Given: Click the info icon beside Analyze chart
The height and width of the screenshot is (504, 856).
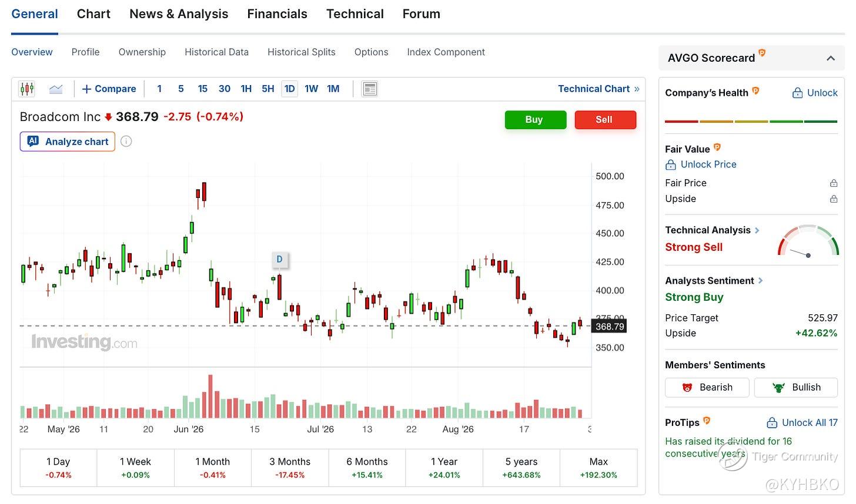Looking at the screenshot, I should [x=126, y=142].
